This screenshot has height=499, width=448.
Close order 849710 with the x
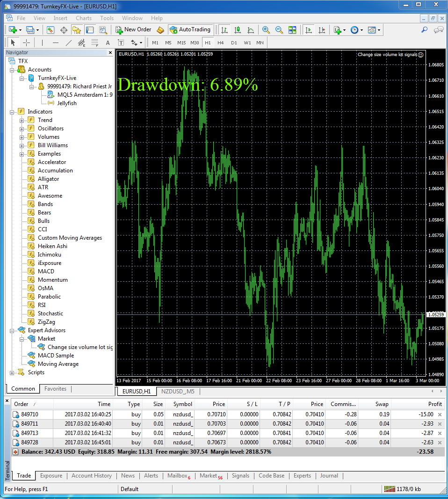coord(440,414)
